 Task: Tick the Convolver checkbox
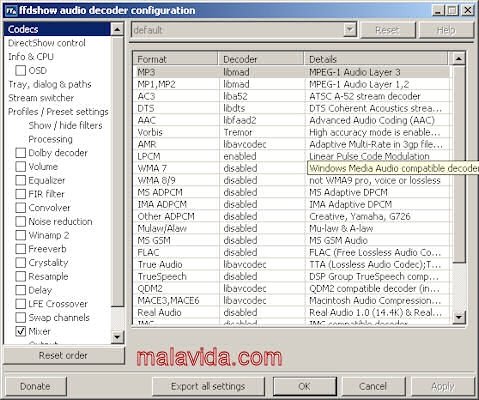pos(21,207)
